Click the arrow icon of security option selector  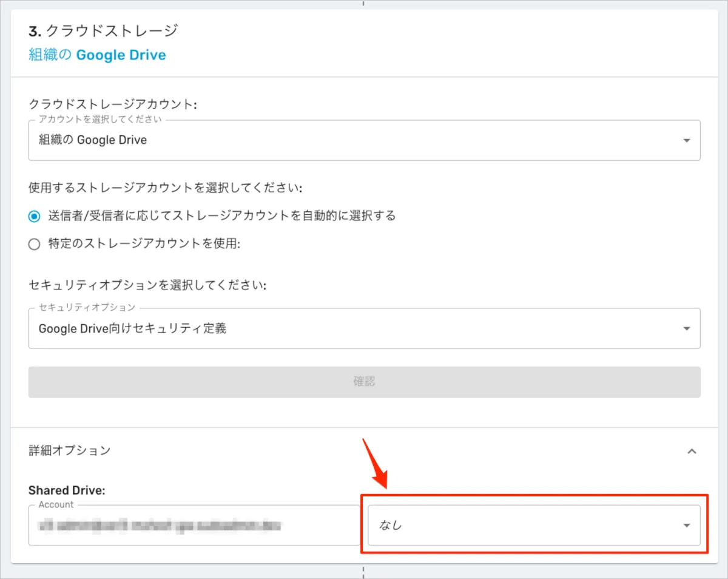tap(687, 329)
